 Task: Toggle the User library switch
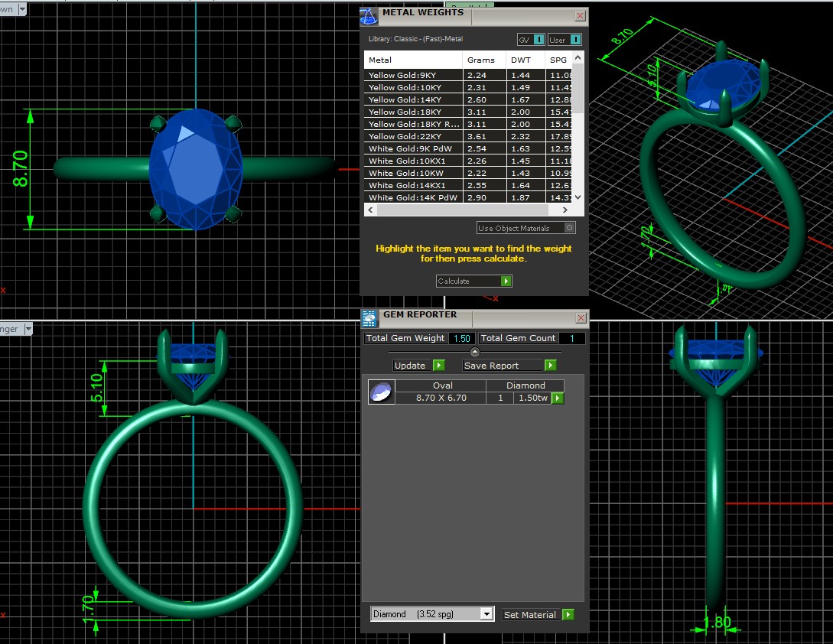[574, 40]
